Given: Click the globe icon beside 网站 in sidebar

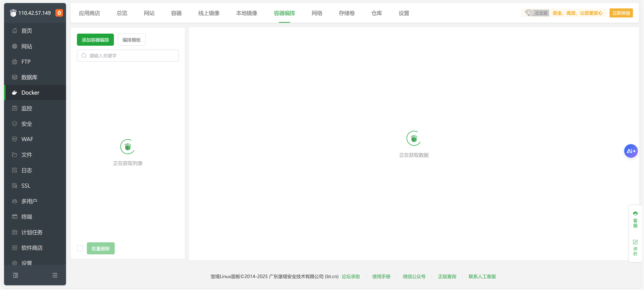Looking at the screenshot, I should pyautogui.click(x=14, y=46).
